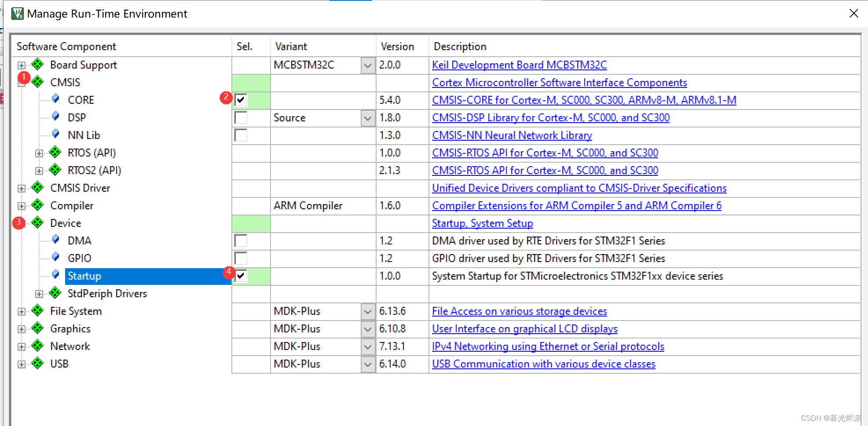The height and width of the screenshot is (426, 868).
Task: Open the IPv4 Networking description link
Action: (x=548, y=346)
